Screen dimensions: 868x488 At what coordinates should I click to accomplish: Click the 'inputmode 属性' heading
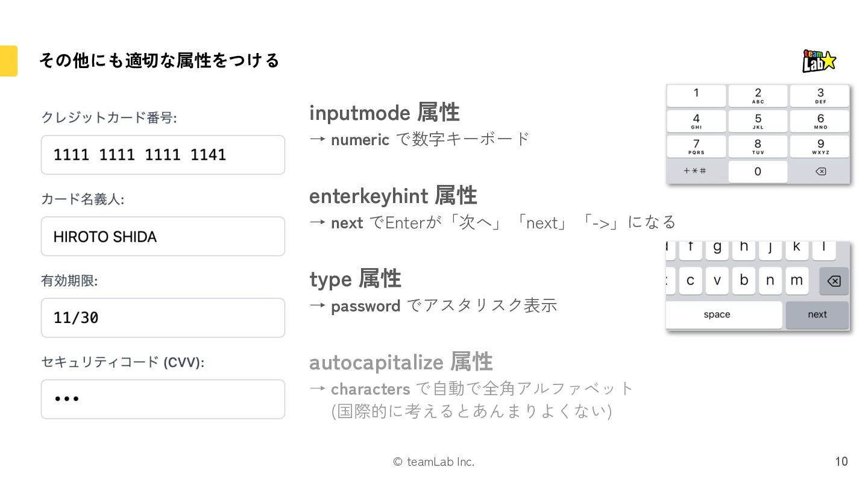click(x=384, y=113)
